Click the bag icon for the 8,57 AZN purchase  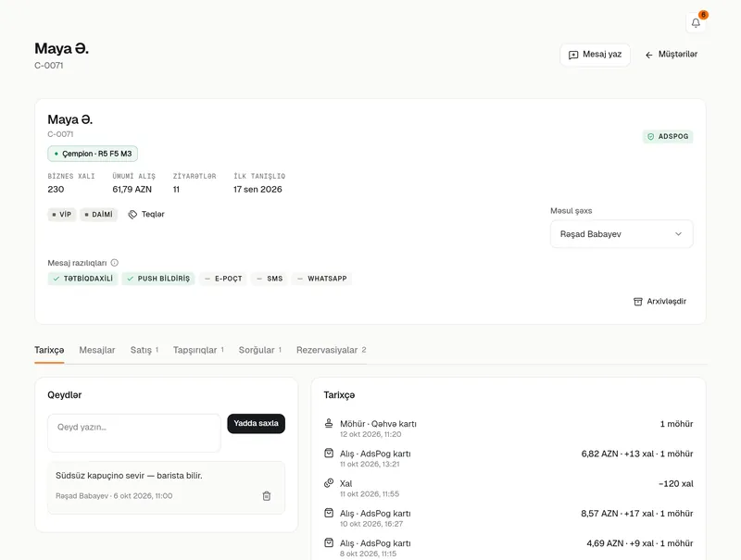point(329,513)
